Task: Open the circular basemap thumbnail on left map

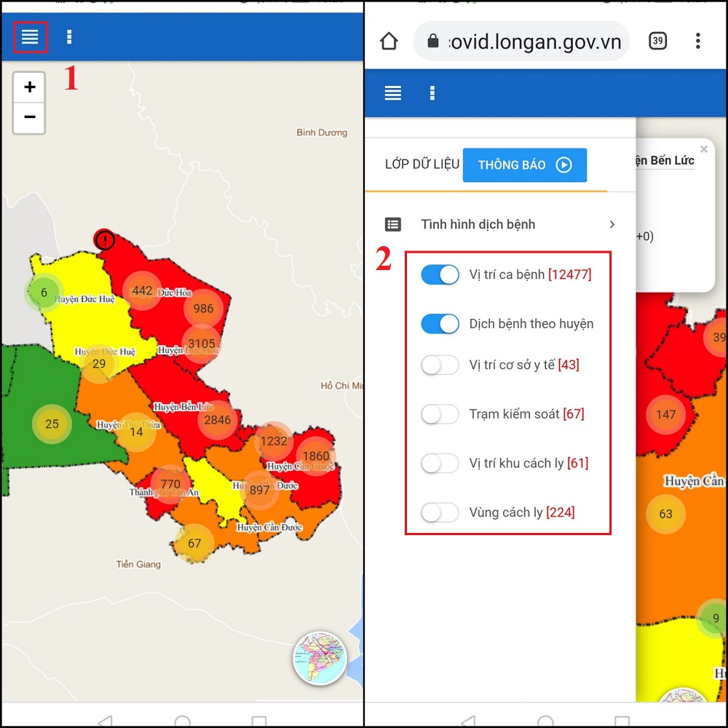Action: coord(320,658)
